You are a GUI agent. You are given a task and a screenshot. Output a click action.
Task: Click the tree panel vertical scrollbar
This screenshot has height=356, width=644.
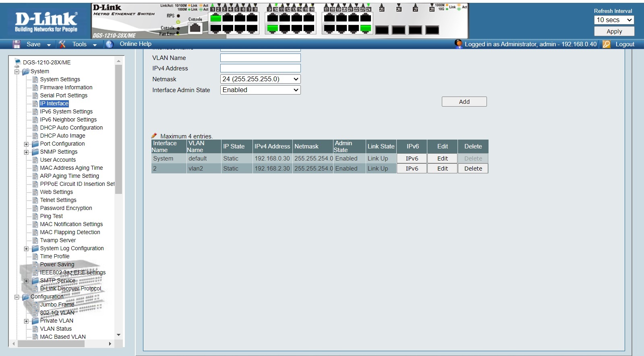point(118,130)
